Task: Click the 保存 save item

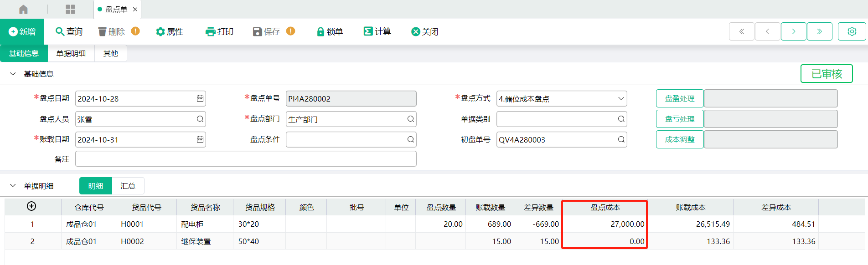Action: coord(267,31)
